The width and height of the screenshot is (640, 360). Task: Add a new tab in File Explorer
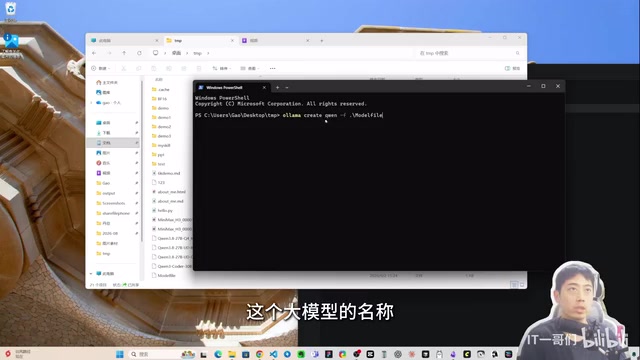pyautogui.click(x=322, y=40)
